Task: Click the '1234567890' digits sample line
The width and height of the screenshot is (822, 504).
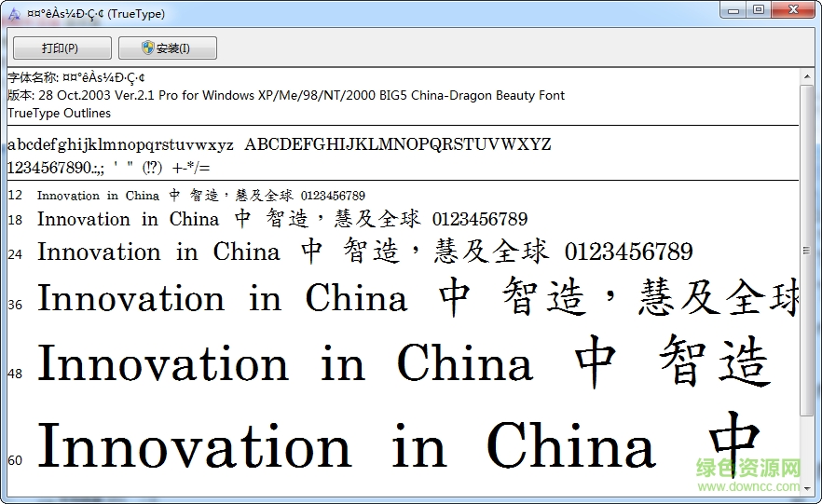Action: coord(108,168)
